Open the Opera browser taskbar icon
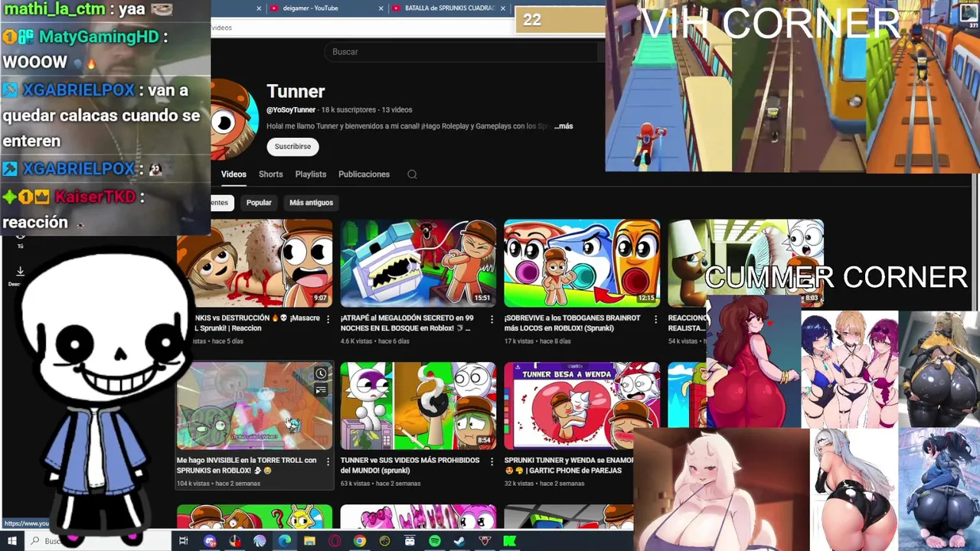 coord(335,541)
